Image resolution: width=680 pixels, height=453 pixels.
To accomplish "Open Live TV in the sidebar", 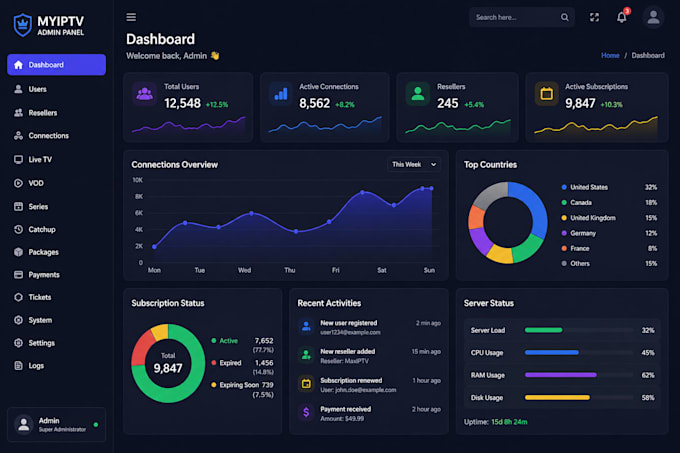I will tap(56, 160).
